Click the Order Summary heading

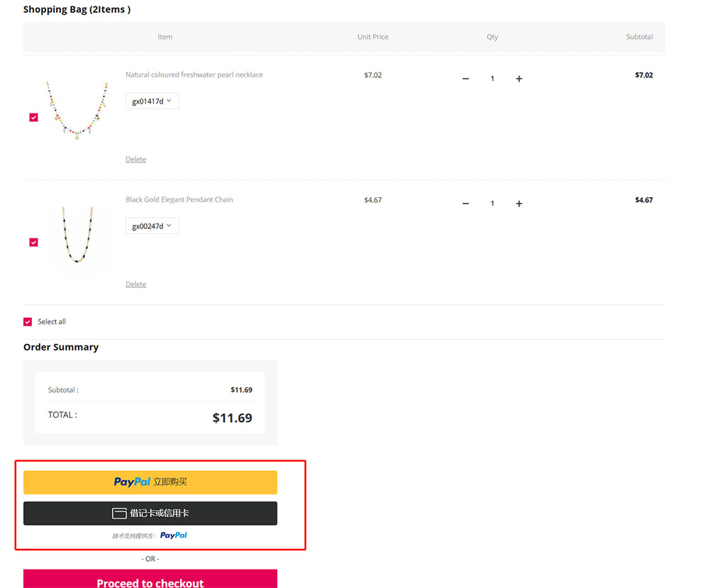tap(61, 347)
